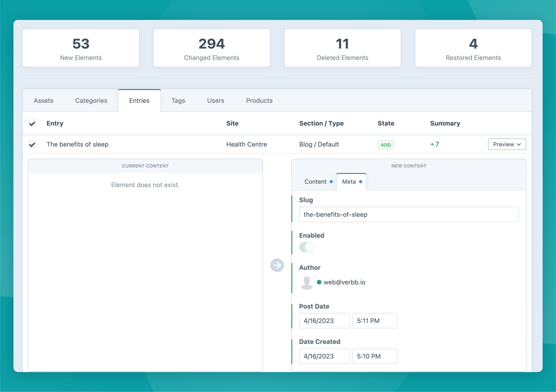This screenshot has width=556, height=392.
Task: Select the Products tab
Action: tap(259, 101)
